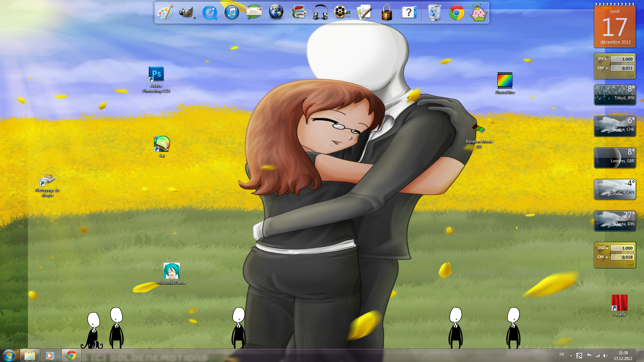Image resolution: width=644 pixels, height=362 pixels.
Task: Open the Tōkyō, JPN weather gadget
Action: point(615,95)
